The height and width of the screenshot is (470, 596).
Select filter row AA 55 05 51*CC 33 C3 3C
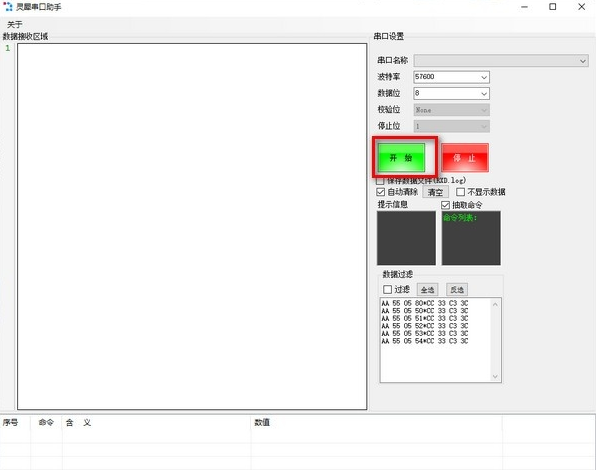[x=425, y=319]
